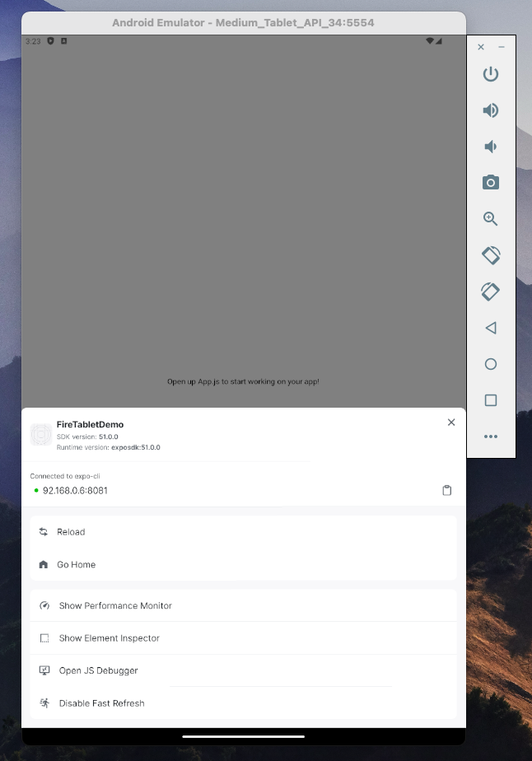Click the emulator power button icon

(x=491, y=74)
